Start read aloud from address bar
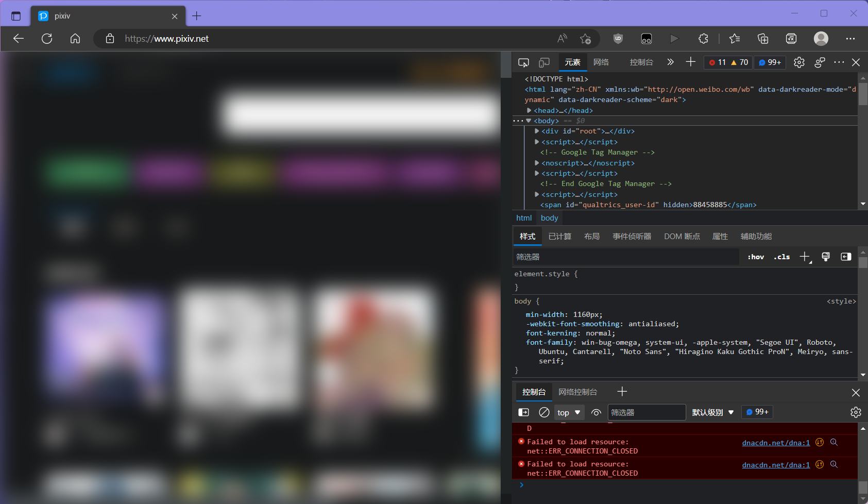Viewport: 868px width, 504px height. 563,39
